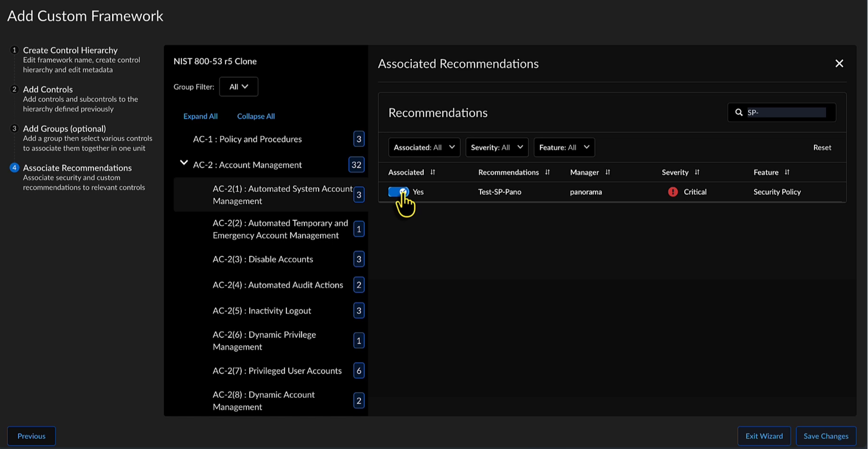Open the Severity filter dropdown
Screen dimensions: 868x449
[x=496, y=148]
